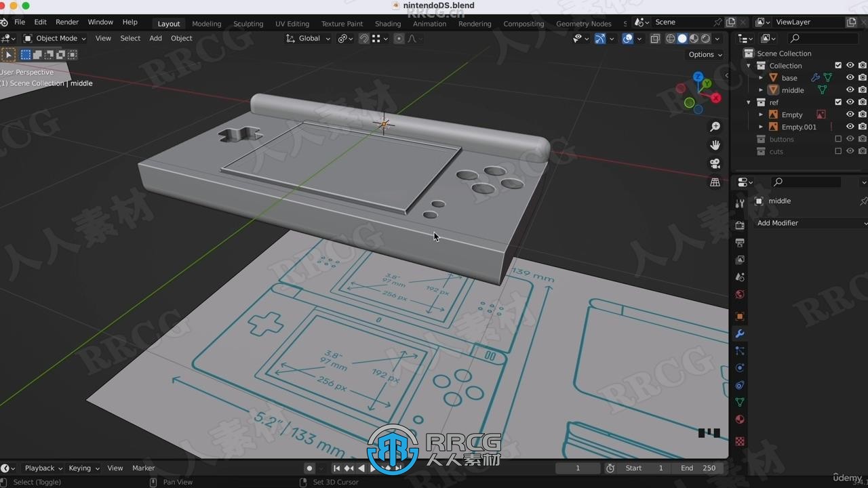This screenshot has height=488, width=868.
Task: Open the Global transform orientation dropdown
Action: click(x=309, y=39)
